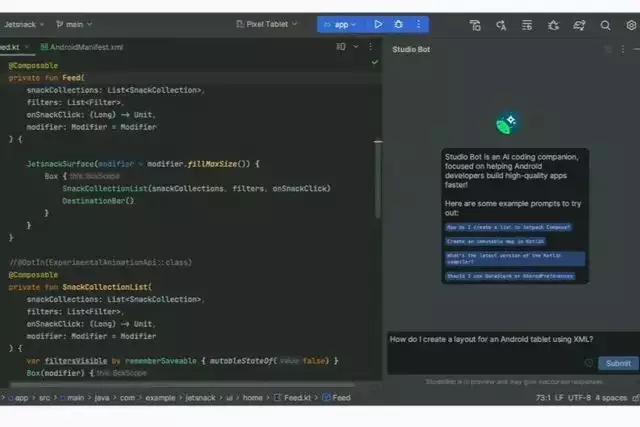
Task: Click the App Inspection bug icon in toolbar
Action: point(553,25)
